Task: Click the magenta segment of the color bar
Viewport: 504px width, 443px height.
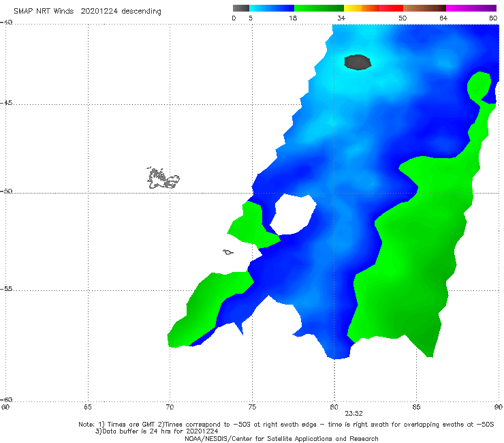Action: click(471, 8)
